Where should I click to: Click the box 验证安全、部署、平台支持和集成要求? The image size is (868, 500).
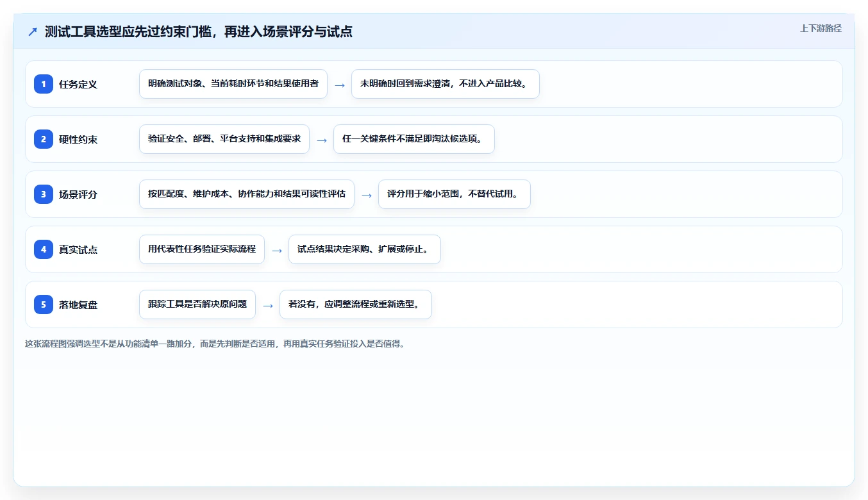tap(224, 139)
